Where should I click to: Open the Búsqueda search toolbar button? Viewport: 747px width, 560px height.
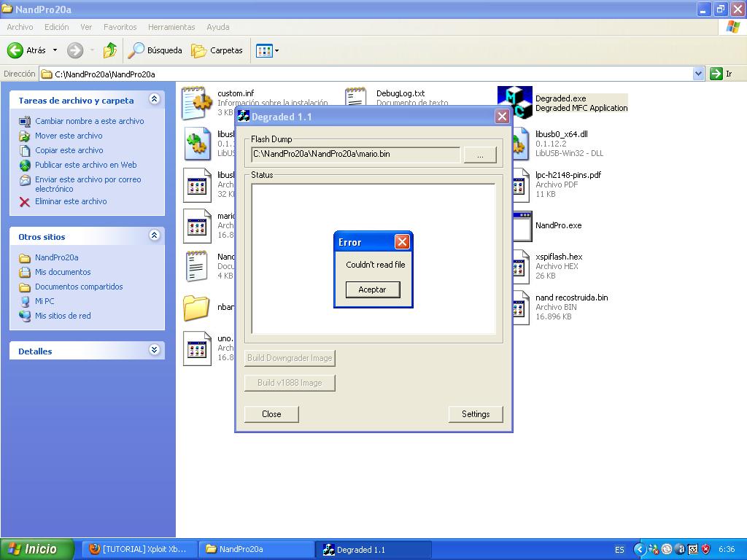(x=155, y=50)
